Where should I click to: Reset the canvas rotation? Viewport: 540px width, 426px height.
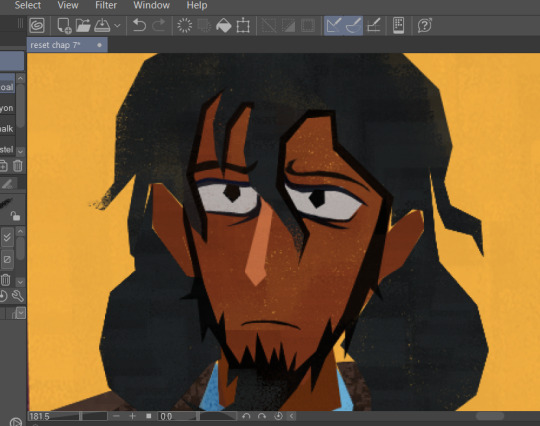[278, 416]
